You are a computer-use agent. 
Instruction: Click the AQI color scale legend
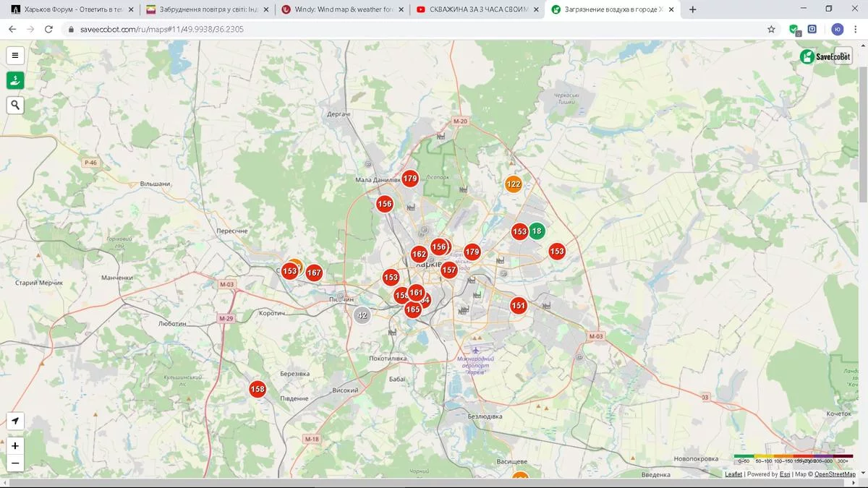click(x=793, y=458)
